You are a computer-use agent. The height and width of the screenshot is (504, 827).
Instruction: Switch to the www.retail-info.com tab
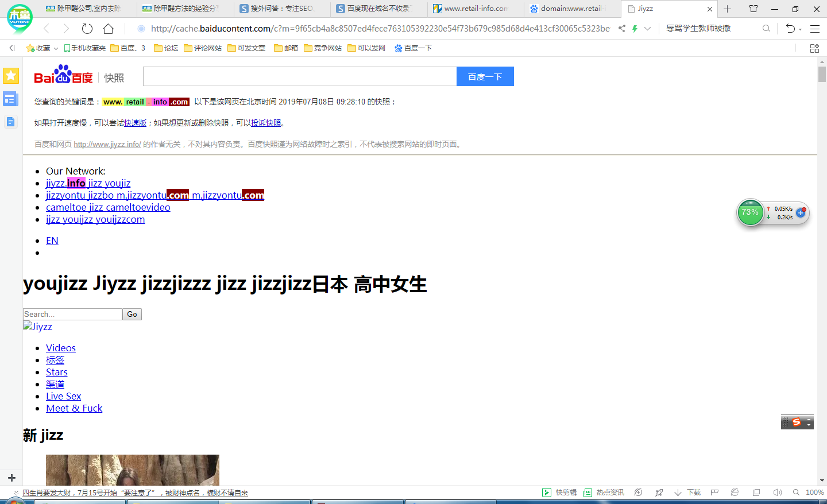point(476,9)
